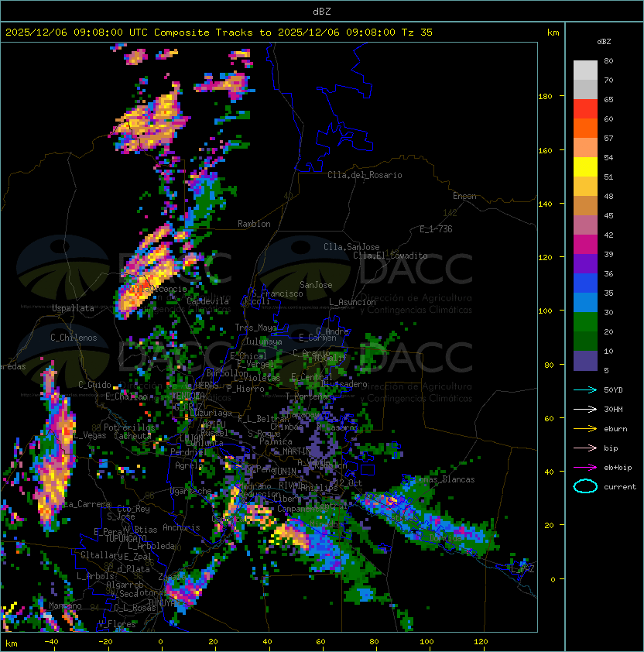644x652 pixels.
Task: Click the 'km' label beside the timestamp header
Action: point(553,33)
